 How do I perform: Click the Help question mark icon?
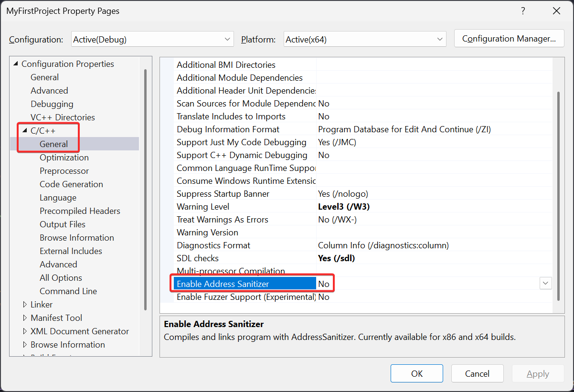[x=523, y=11]
